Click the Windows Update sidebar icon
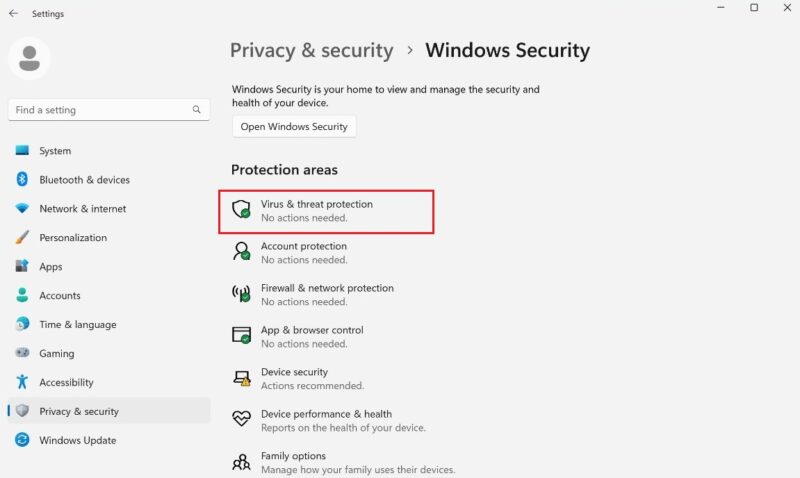The height and width of the screenshot is (478, 800). point(22,440)
